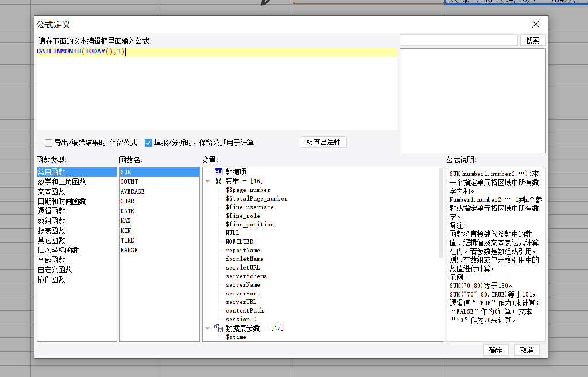Pick RANGE from function name list

pyautogui.click(x=129, y=250)
